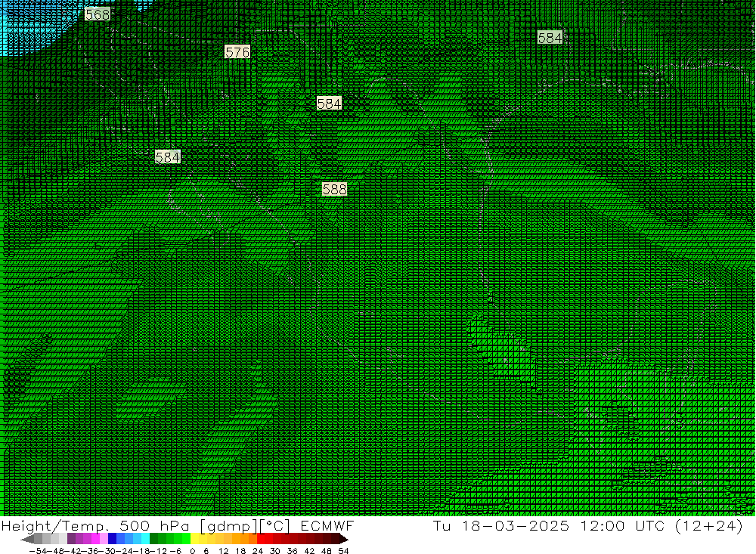
Task: Click the 'ECMWF' model name
Action: pyautogui.click(x=327, y=525)
